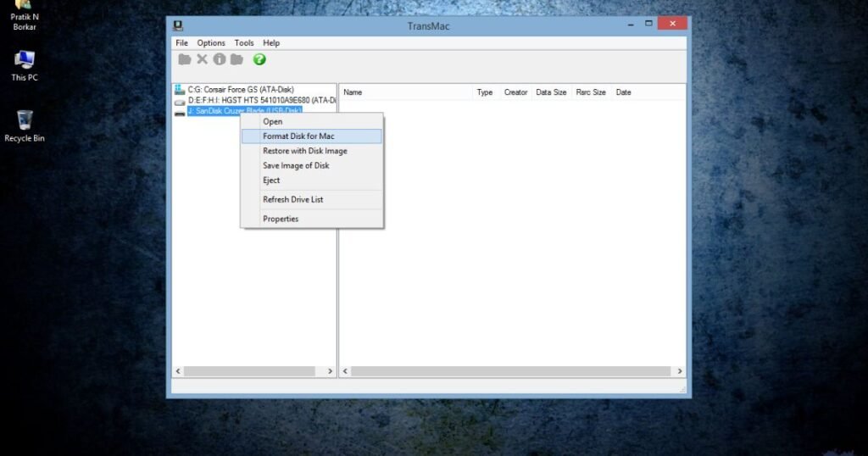Click the This PC desktop icon
868x456 pixels.
pos(25,65)
